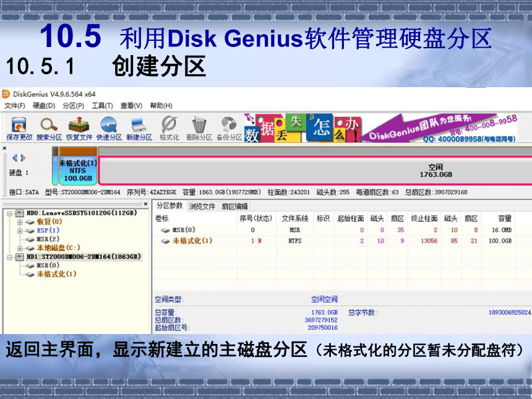Open the 帮助(H) menu
The height and width of the screenshot is (399, 532).
[161, 106]
